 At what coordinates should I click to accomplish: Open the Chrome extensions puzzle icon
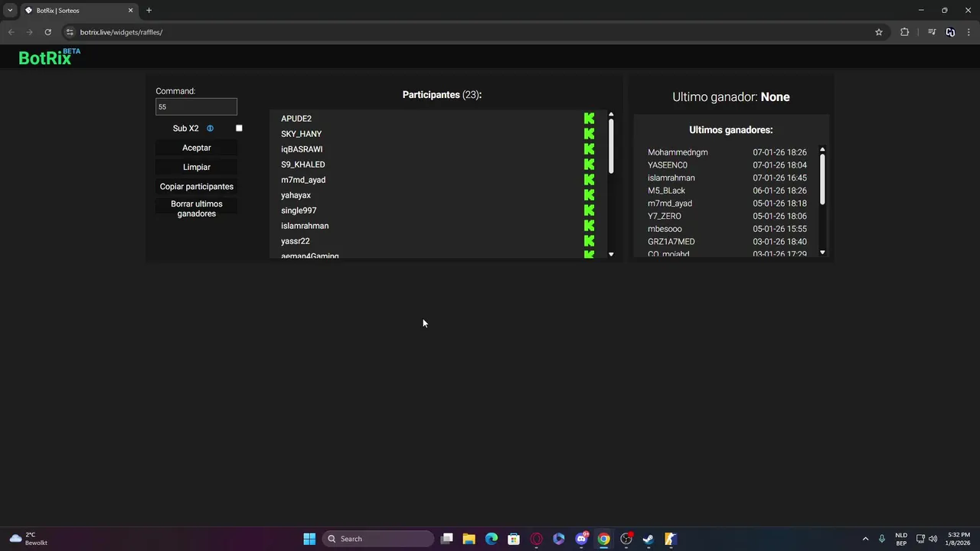[x=905, y=32]
